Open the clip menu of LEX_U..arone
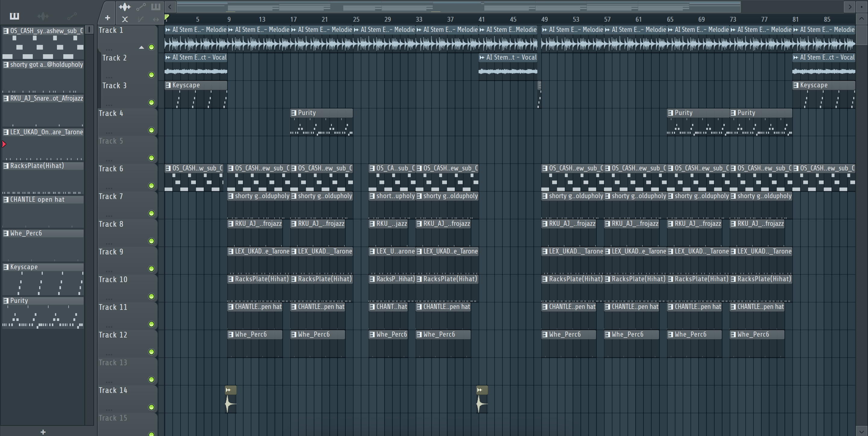 pos(372,251)
